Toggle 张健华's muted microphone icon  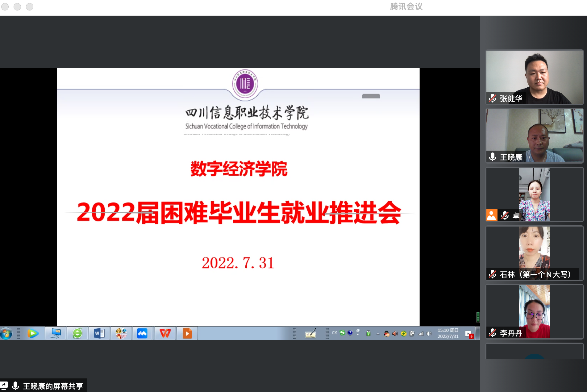[493, 98]
